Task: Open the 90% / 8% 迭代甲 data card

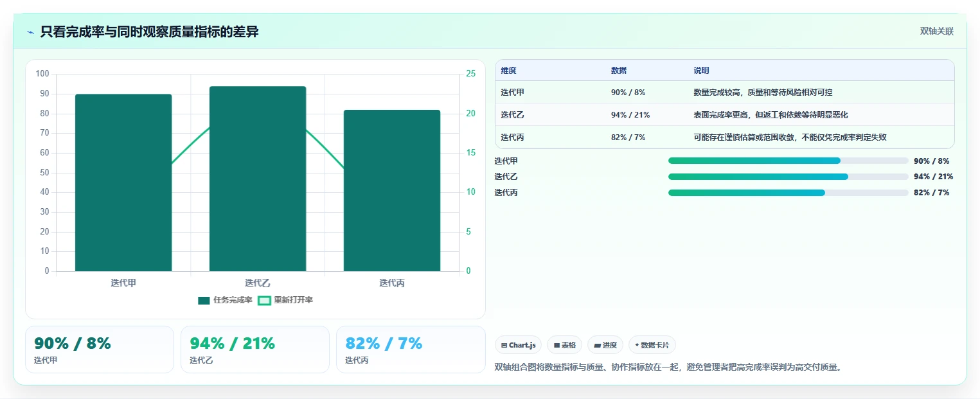Action: click(100, 350)
